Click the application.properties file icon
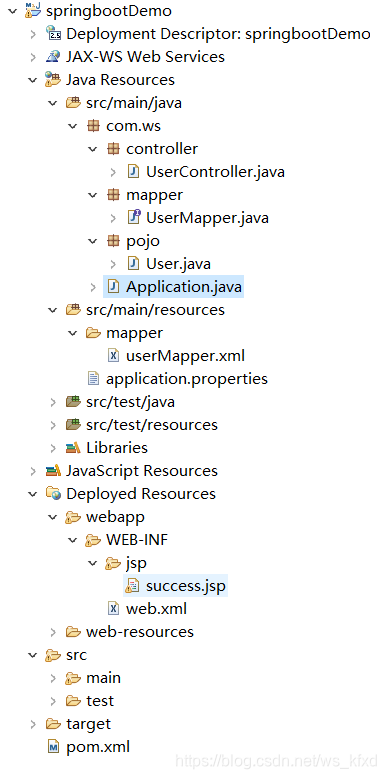The width and height of the screenshot is (386, 779). pos(93,379)
